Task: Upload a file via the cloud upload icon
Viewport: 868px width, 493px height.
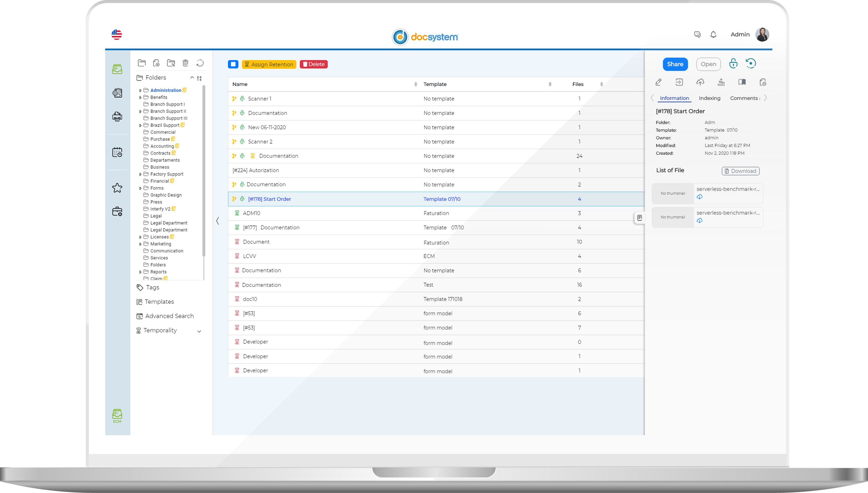Action: [700, 82]
